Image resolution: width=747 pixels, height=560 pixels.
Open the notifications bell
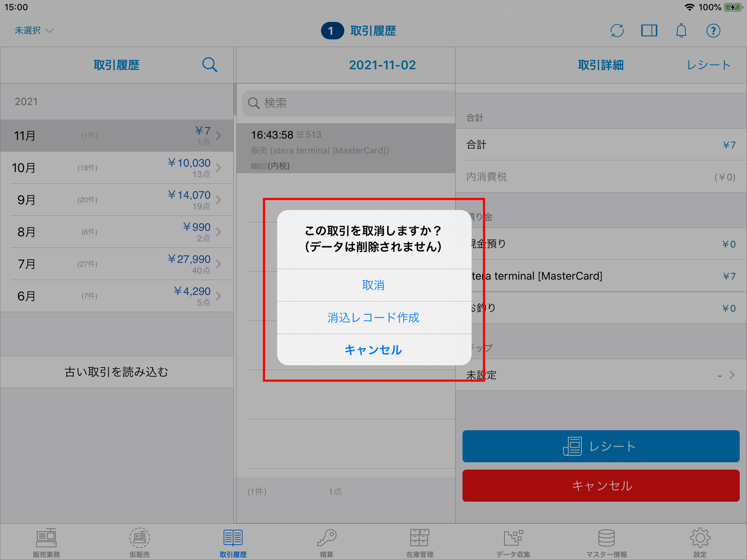tap(681, 31)
